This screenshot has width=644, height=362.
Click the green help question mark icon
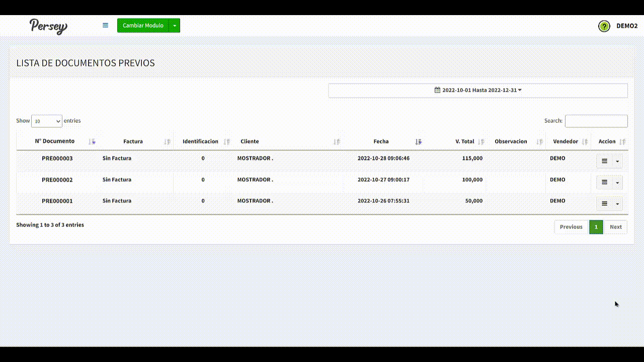tap(604, 26)
